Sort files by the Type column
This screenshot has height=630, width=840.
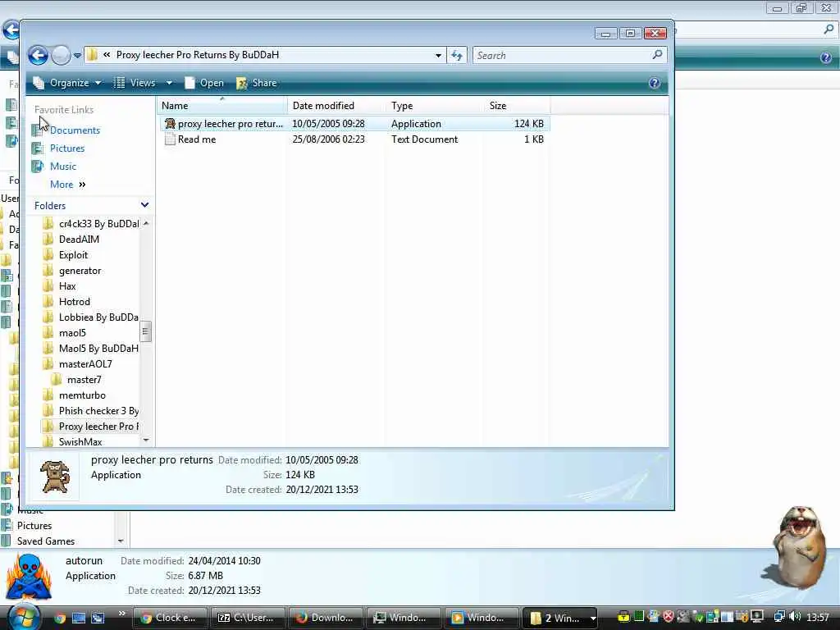click(434, 106)
